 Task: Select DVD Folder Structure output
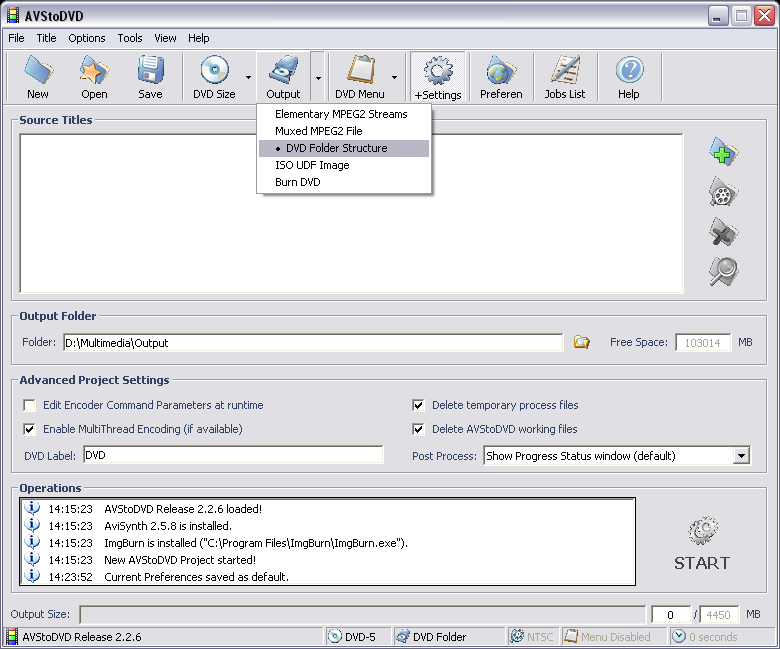tap(344, 148)
